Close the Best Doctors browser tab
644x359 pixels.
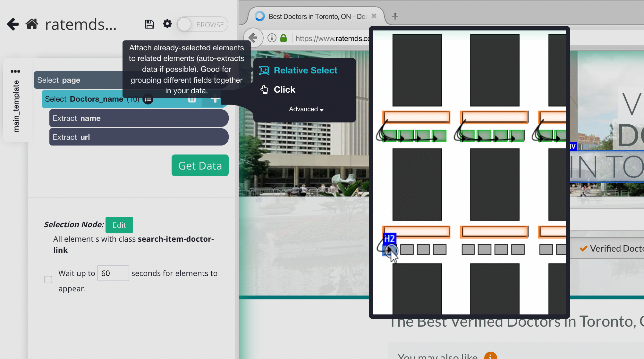(x=374, y=16)
